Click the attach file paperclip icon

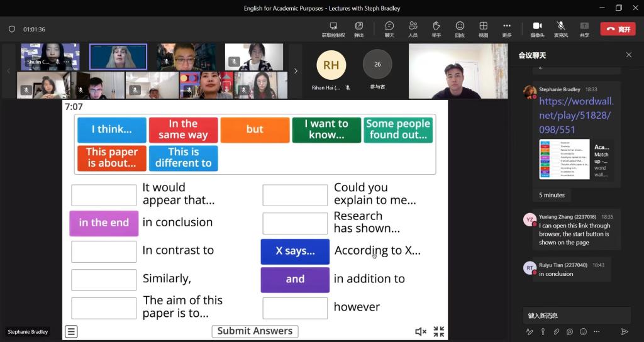point(556,331)
